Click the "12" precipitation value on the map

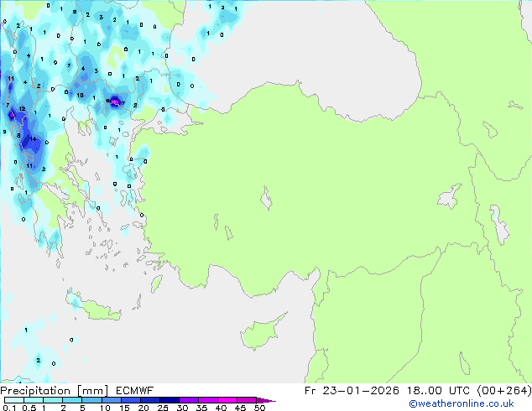click(22, 108)
